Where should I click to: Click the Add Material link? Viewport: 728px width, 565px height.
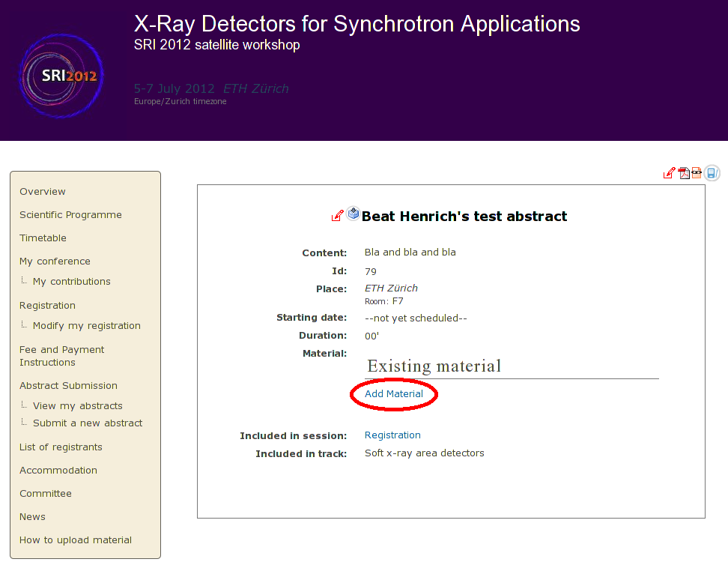point(393,394)
